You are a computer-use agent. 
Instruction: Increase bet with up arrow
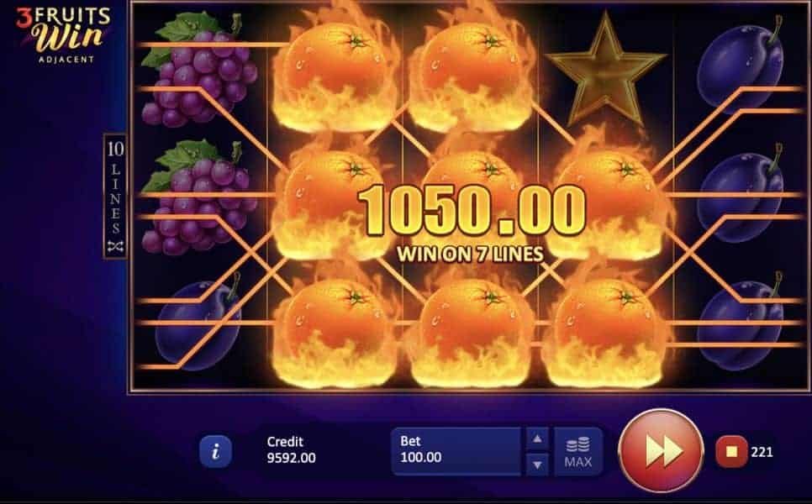coord(537,439)
